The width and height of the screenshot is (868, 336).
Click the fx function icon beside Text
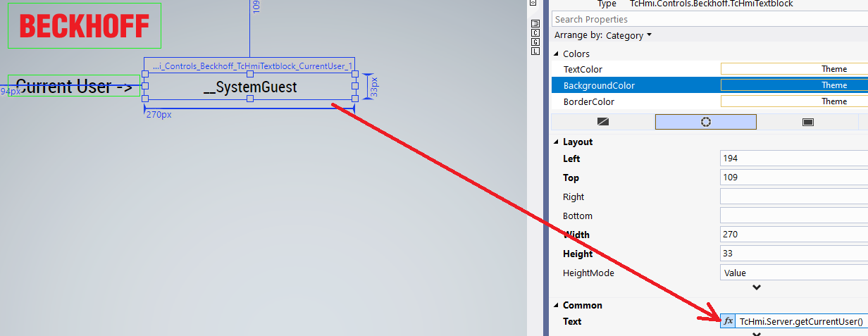[728, 321]
